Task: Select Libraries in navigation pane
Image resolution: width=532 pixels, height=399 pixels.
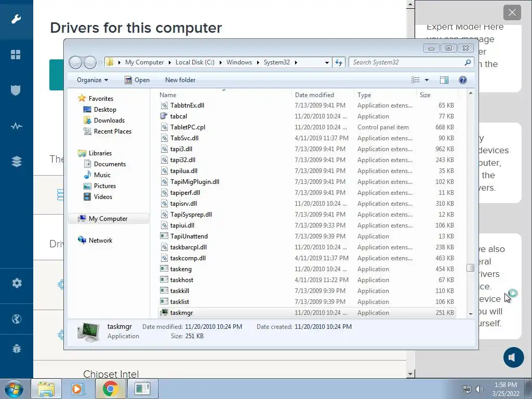Action: click(100, 153)
